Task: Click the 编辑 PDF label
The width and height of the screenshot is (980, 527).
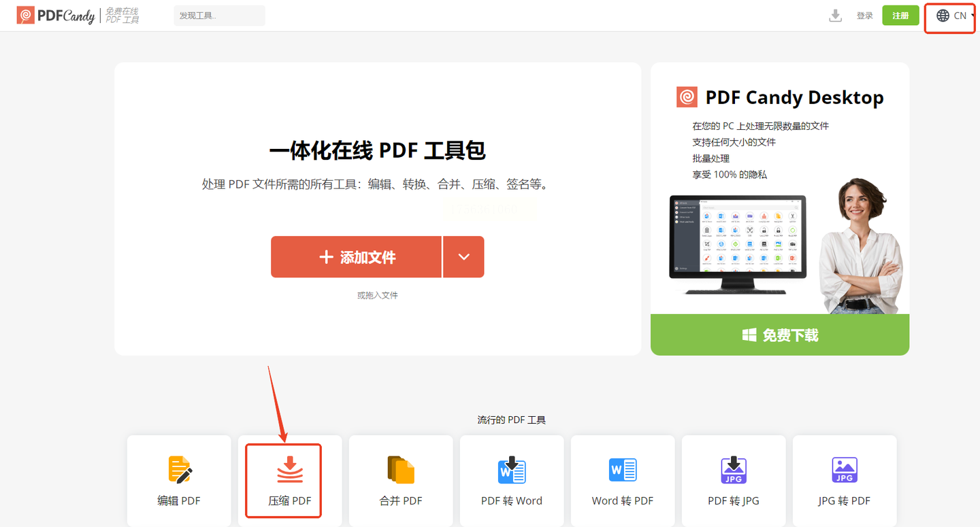Action: pyautogui.click(x=179, y=501)
